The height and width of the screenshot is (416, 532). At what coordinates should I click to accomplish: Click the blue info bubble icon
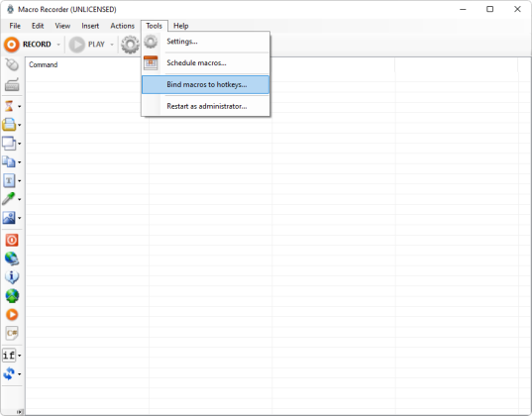(x=12, y=277)
